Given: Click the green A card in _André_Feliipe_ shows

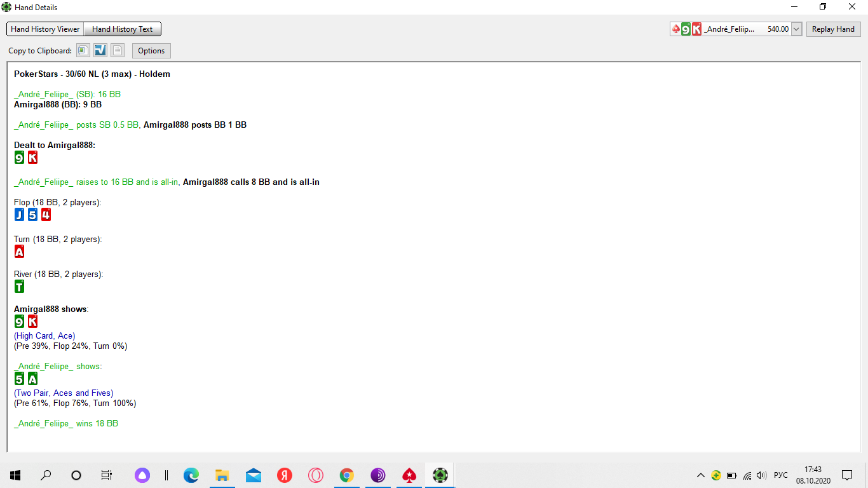Looking at the screenshot, I should pos(32,379).
